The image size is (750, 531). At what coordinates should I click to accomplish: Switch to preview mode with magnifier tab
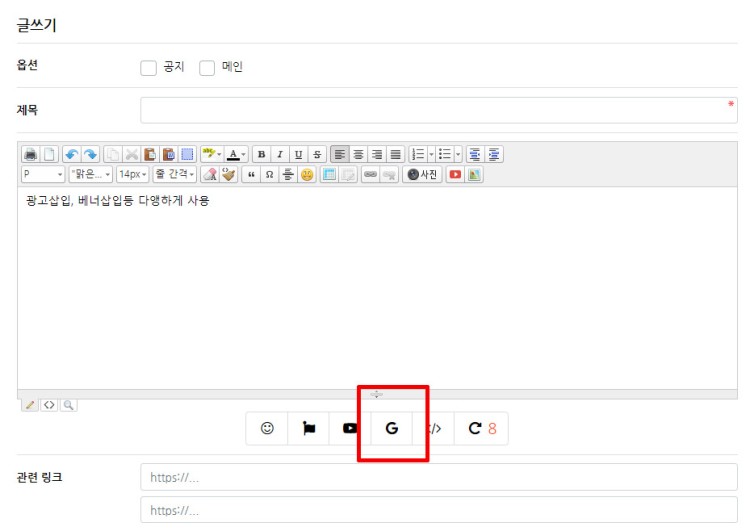tap(68, 405)
